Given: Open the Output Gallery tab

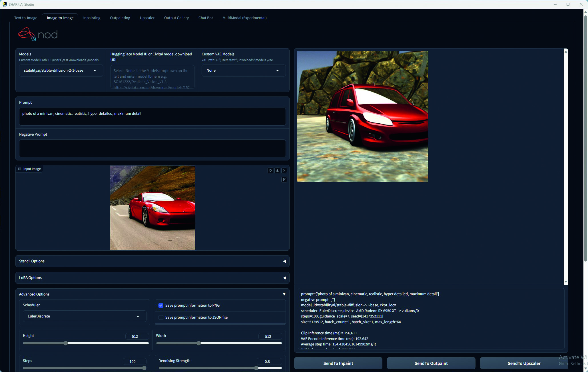Looking at the screenshot, I should coord(176,18).
